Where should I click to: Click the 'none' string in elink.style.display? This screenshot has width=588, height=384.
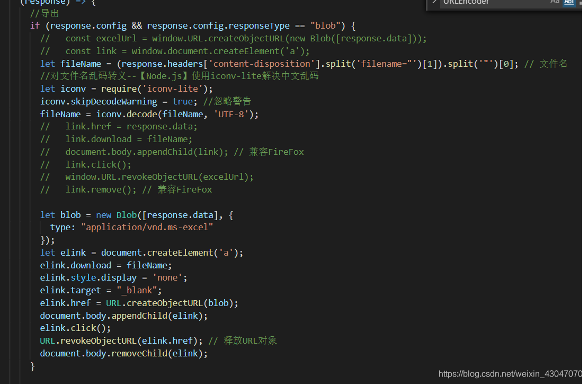tap(167, 277)
